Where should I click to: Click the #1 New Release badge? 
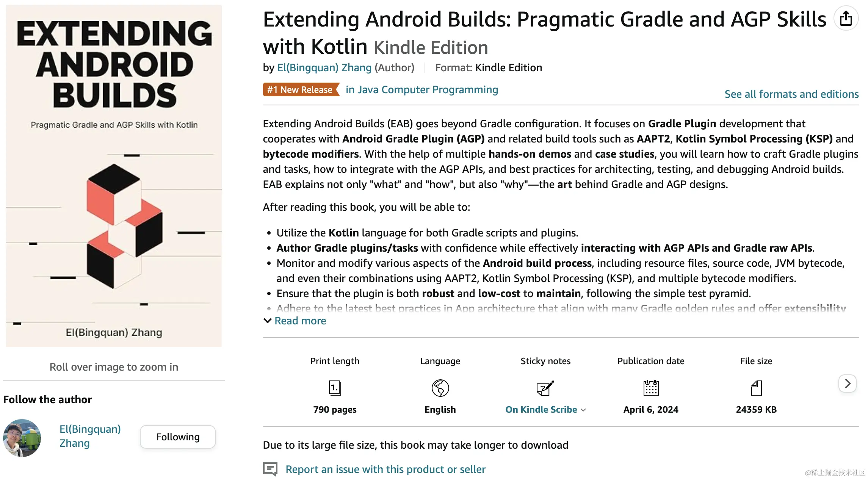click(x=301, y=90)
